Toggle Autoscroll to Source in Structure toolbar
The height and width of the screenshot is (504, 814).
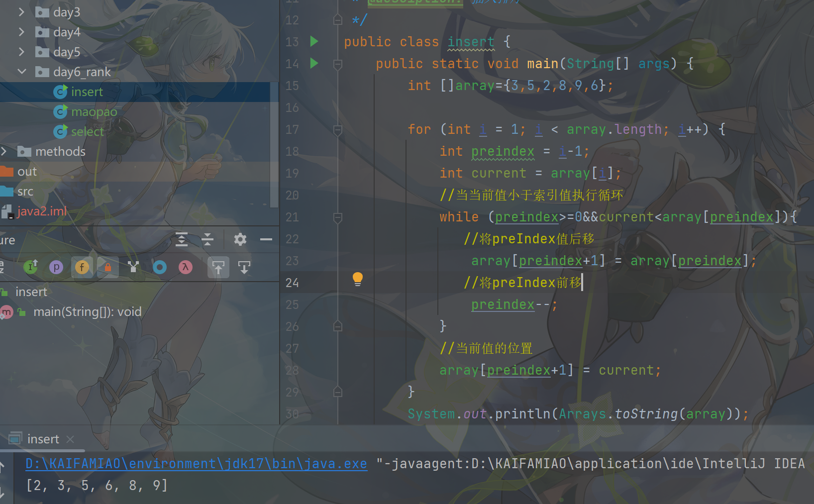click(x=218, y=267)
